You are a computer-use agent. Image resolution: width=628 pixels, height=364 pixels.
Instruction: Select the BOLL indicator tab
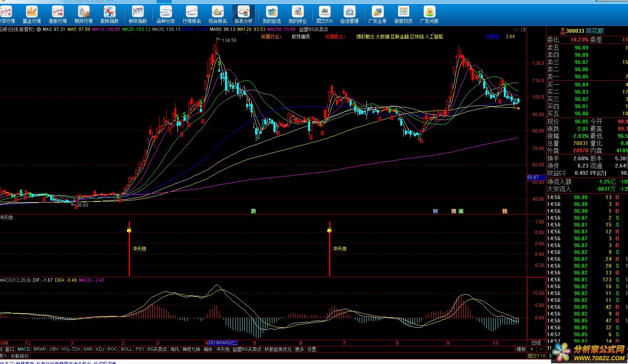point(126,349)
